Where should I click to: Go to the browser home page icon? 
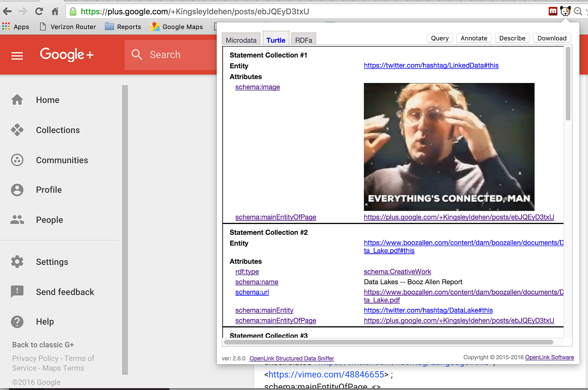point(55,11)
